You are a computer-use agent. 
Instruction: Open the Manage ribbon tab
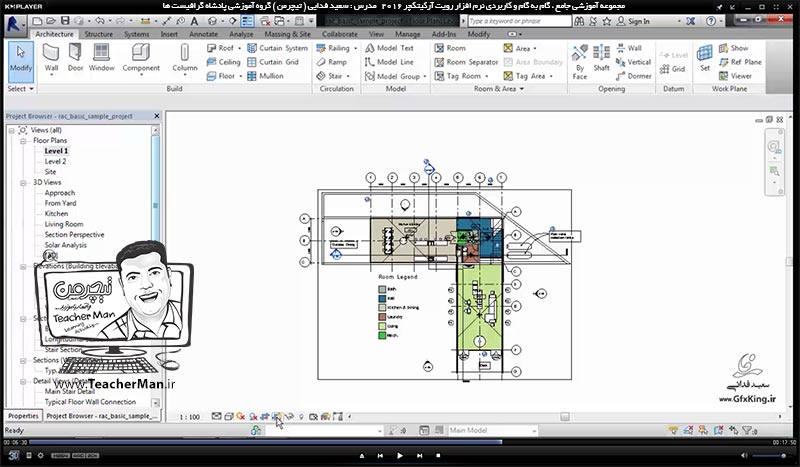pyautogui.click(x=408, y=34)
